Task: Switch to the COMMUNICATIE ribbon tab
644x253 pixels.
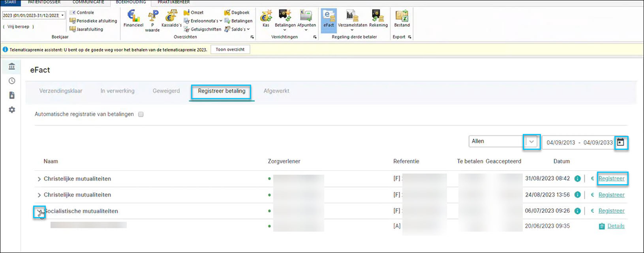Action: (88, 3)
